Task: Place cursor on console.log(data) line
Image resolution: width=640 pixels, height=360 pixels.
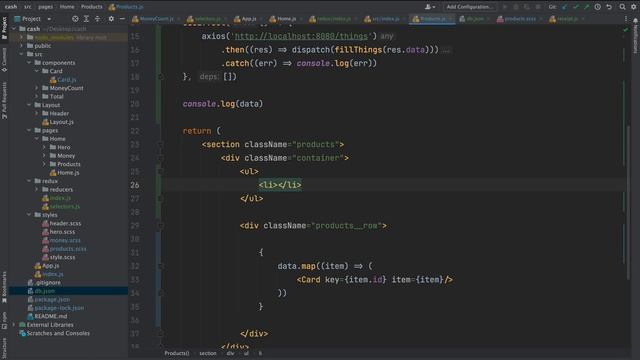Action: (x=223, y=104)
